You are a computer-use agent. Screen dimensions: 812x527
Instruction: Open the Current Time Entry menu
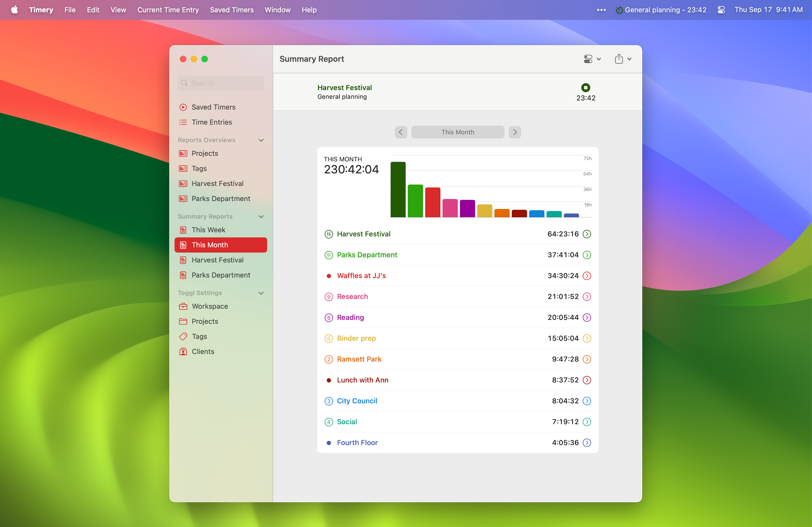point(168,10)
